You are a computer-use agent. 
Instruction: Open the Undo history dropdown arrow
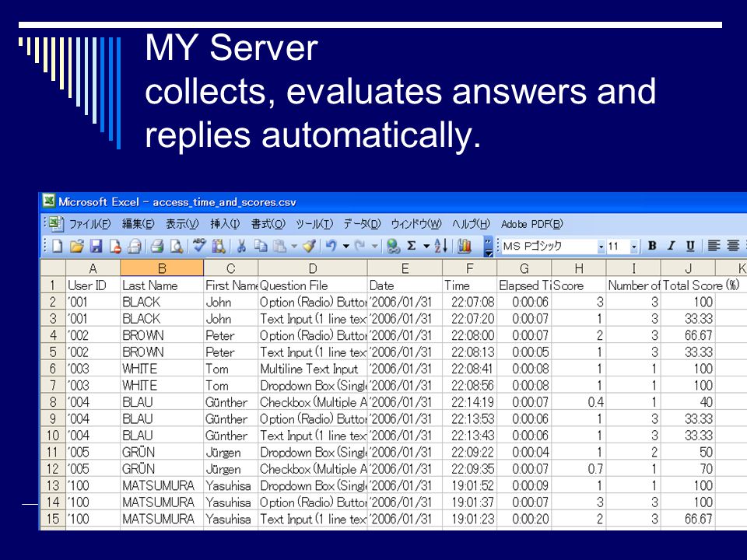345,247
